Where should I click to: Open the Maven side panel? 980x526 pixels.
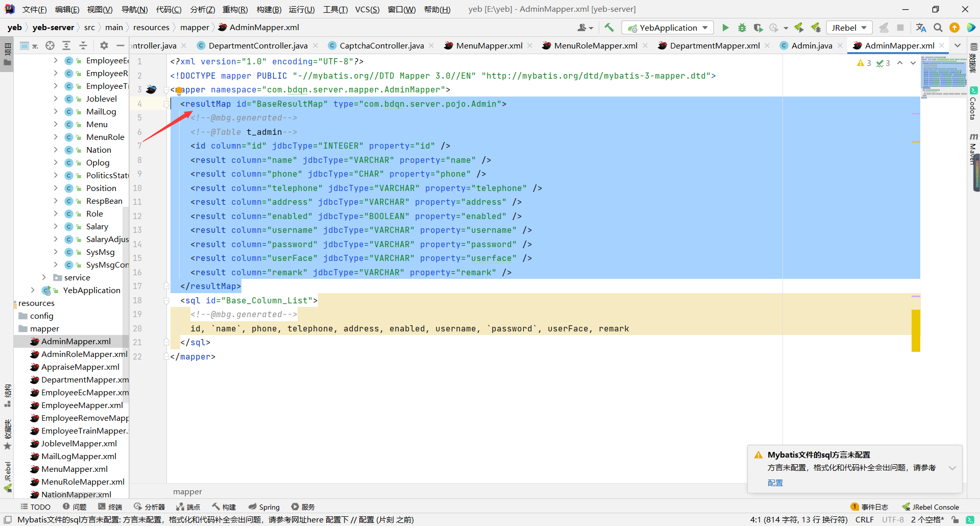click(973, 149)
